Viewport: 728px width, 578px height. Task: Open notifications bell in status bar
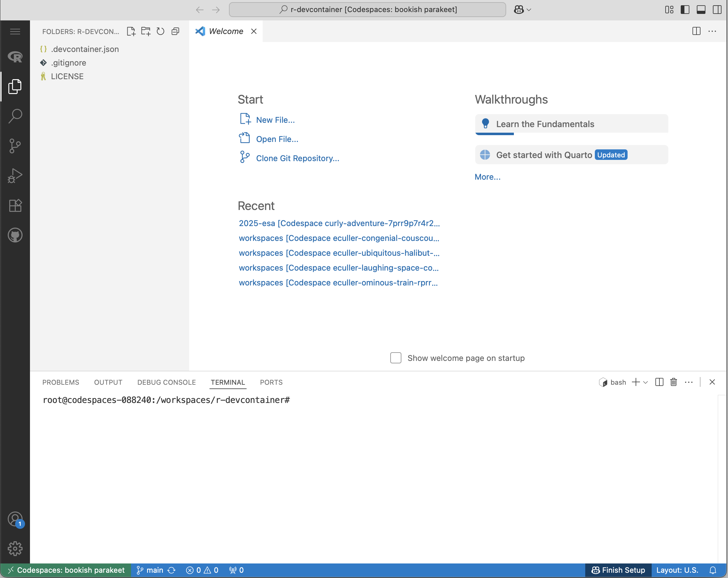coord(713,570)
